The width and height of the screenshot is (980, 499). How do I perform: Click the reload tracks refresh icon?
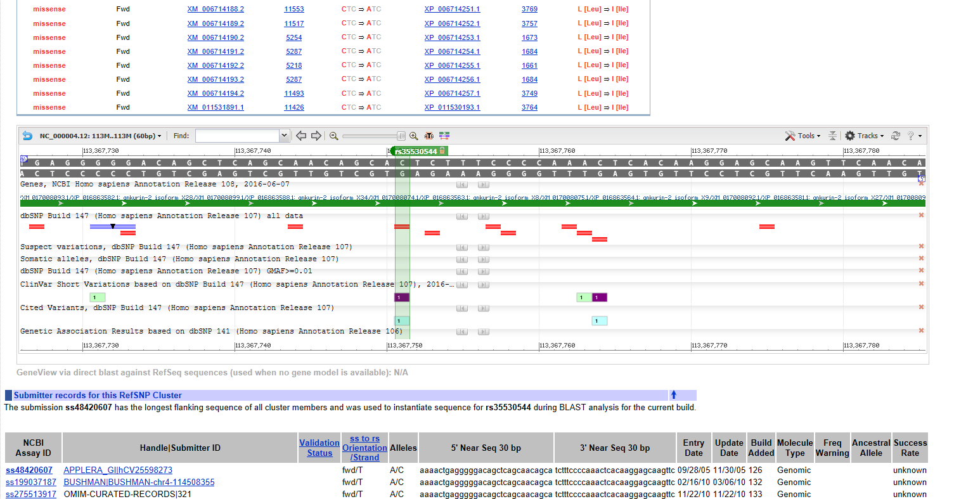point(896,136)
